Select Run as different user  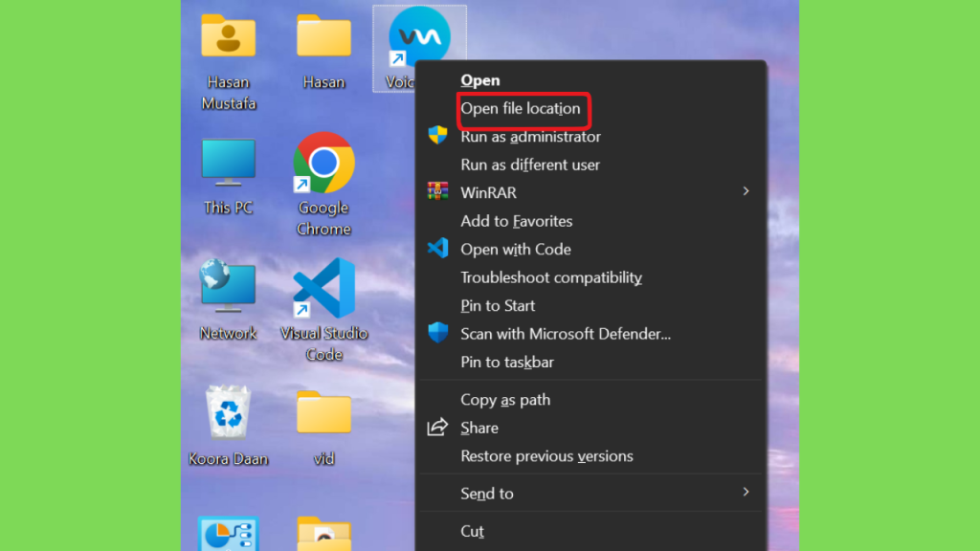(530, 165)
